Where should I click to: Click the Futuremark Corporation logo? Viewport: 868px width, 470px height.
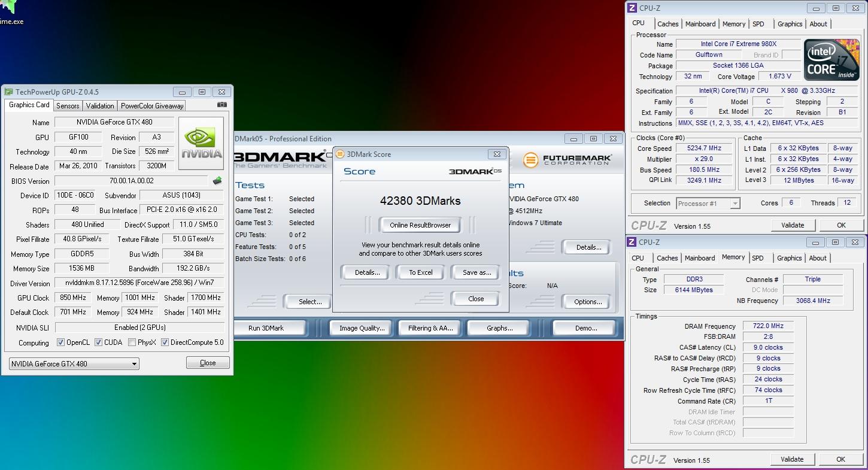[567, 160]
